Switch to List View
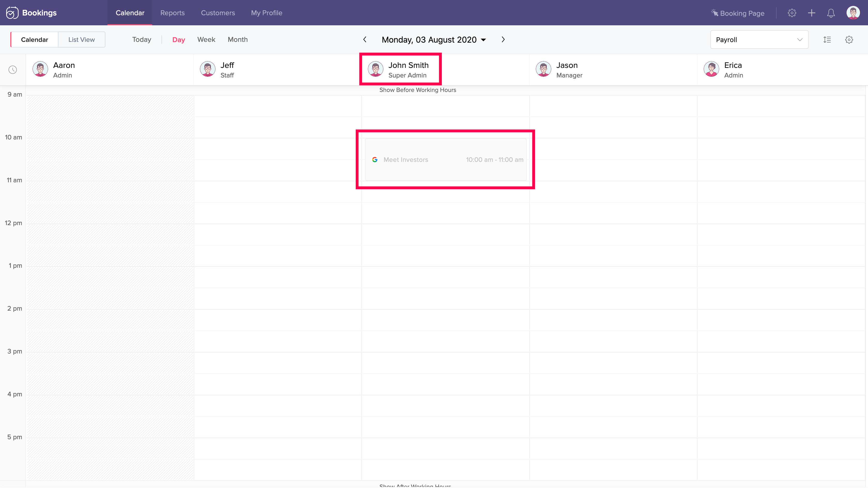 point(81,40)
